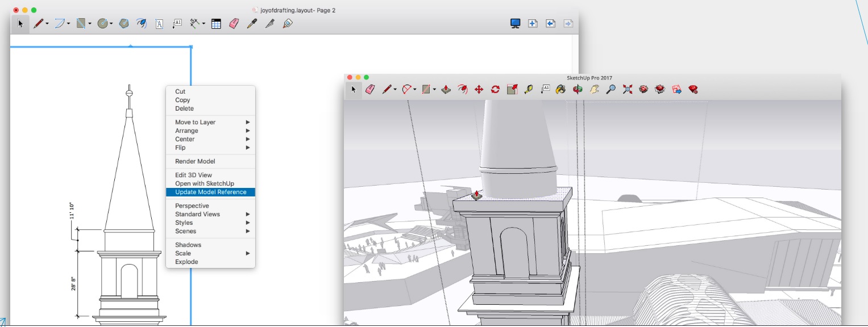Activate the Push/Pull tool in SketchUp
This screenshot has width=868, height=327.
click(x=446, y=90)
